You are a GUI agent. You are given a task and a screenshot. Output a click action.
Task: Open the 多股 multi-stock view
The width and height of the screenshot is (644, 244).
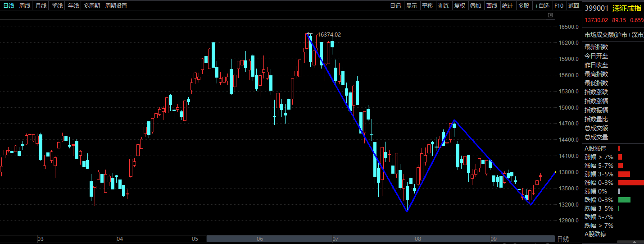(524, 5)
